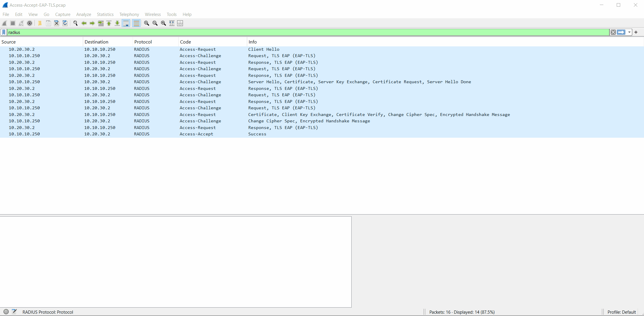Open the Statistics menu
This screenshot has width=644, height=316.
click(105, 14)
